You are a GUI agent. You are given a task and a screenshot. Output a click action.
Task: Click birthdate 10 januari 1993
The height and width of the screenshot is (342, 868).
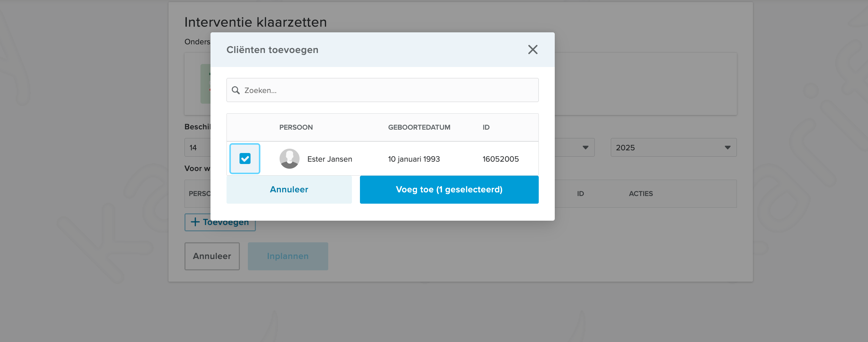(414, 159)
